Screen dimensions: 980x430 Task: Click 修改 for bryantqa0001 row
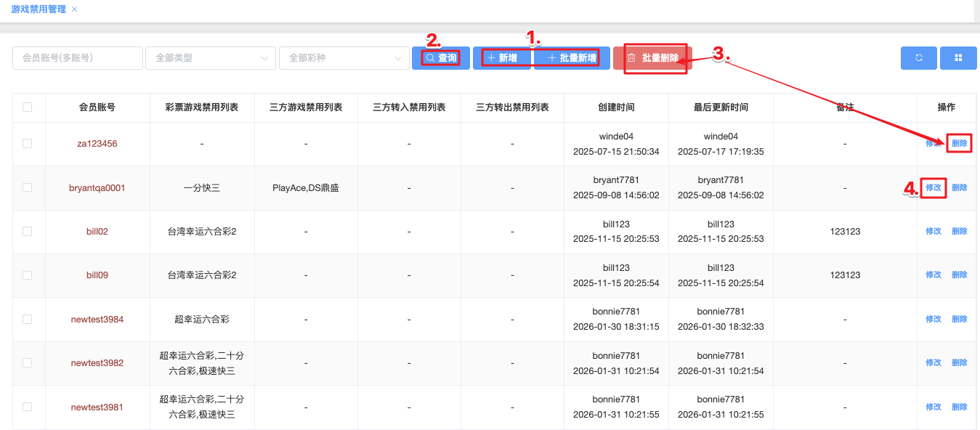pyautogui.click(x=933, y=187)
